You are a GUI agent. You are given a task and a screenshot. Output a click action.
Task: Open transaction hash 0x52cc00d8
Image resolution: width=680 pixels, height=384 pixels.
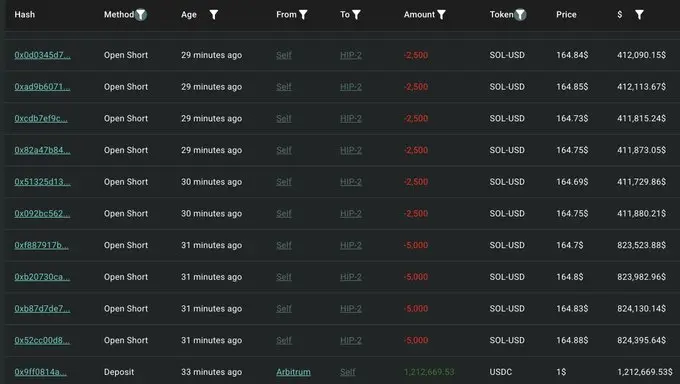coord(42,340)
